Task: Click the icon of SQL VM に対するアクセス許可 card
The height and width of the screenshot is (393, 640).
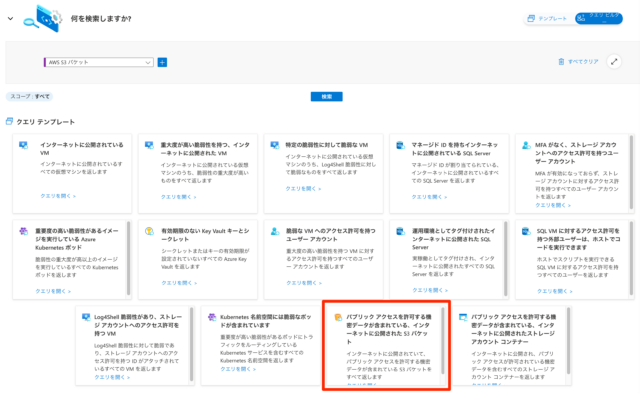Action: coord(526,231)
